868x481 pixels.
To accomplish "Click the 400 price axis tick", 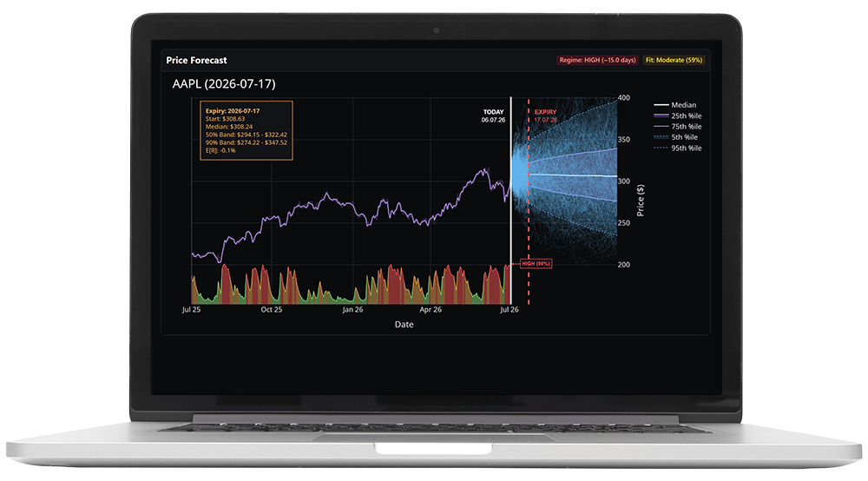I will [624, 97].
